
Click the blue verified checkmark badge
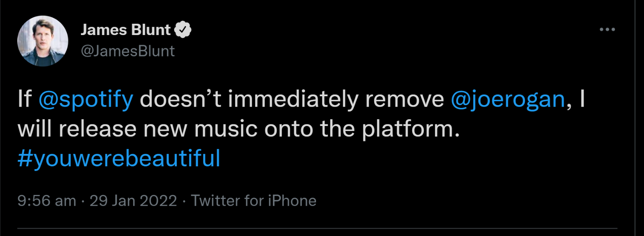coord(183,29)
